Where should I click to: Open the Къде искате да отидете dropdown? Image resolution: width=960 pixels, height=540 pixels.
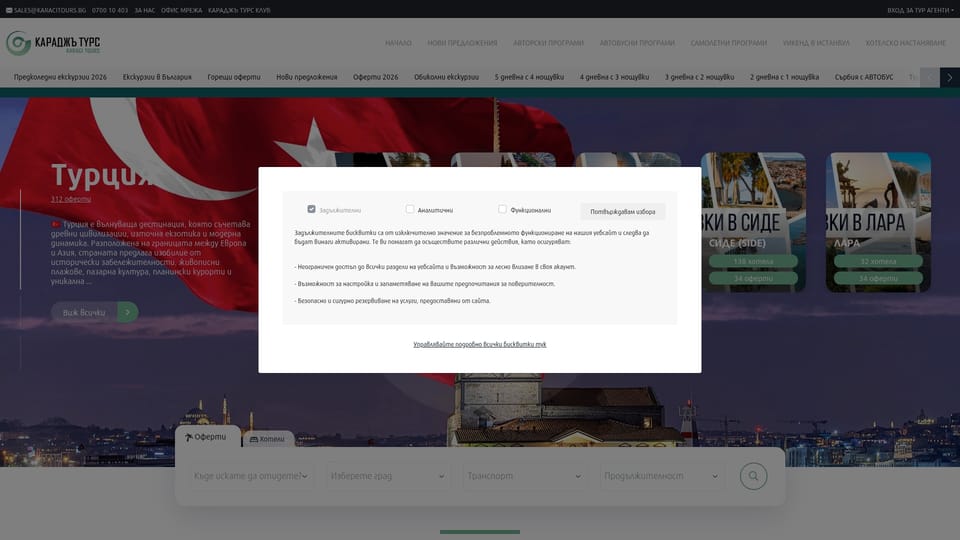[251, 476]
